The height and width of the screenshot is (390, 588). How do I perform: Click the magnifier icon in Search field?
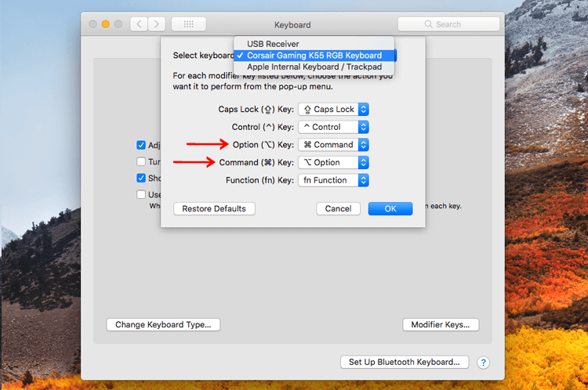pyautogui.click(x=428, y=24)
